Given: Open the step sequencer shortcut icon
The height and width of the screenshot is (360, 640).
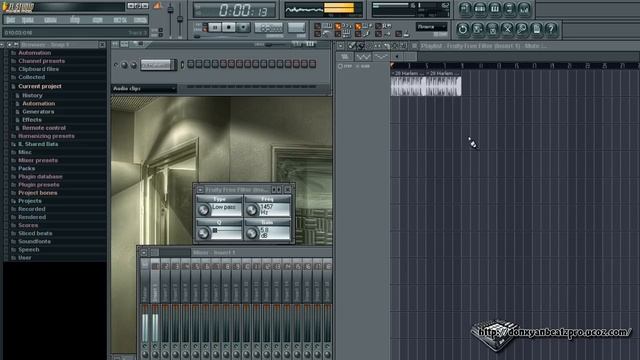Looking at the screenshot, I should click(x=480, y=8).
